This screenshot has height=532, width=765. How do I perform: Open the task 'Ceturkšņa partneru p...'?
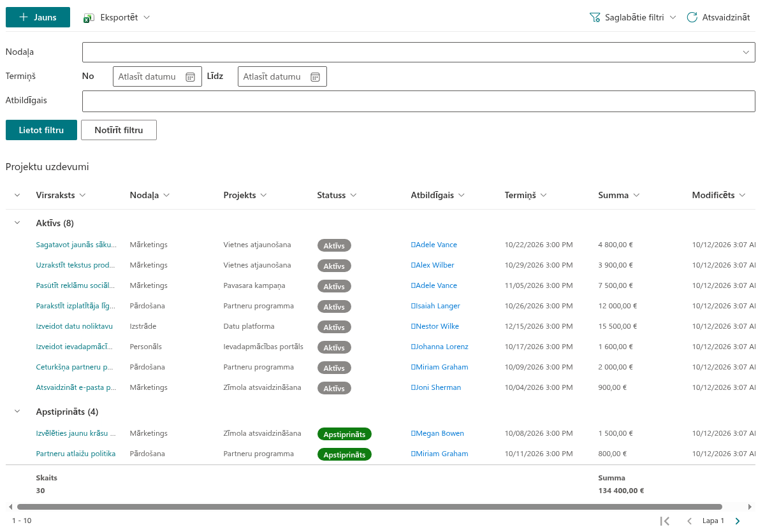(75, 367)
